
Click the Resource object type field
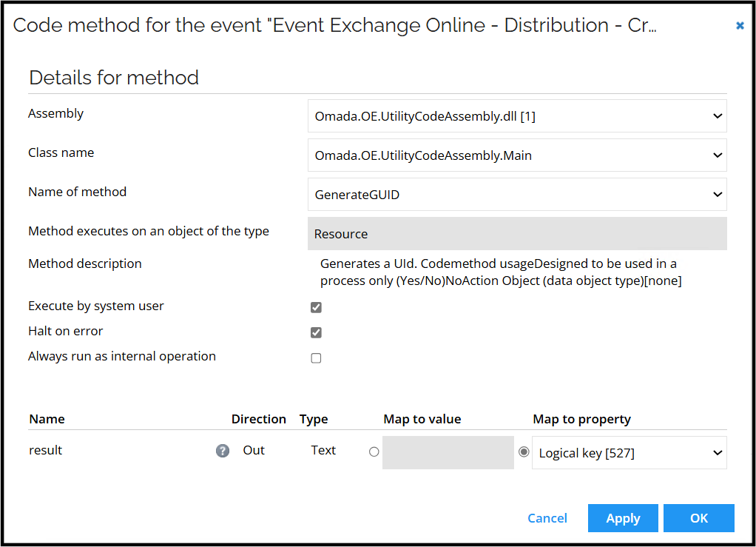pos(444,233)
